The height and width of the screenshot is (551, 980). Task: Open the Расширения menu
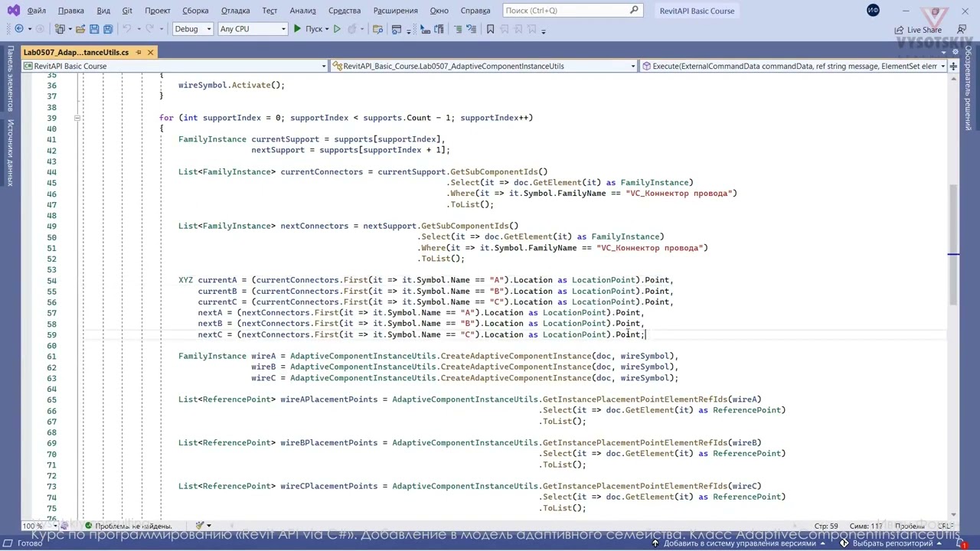[395, 11]
